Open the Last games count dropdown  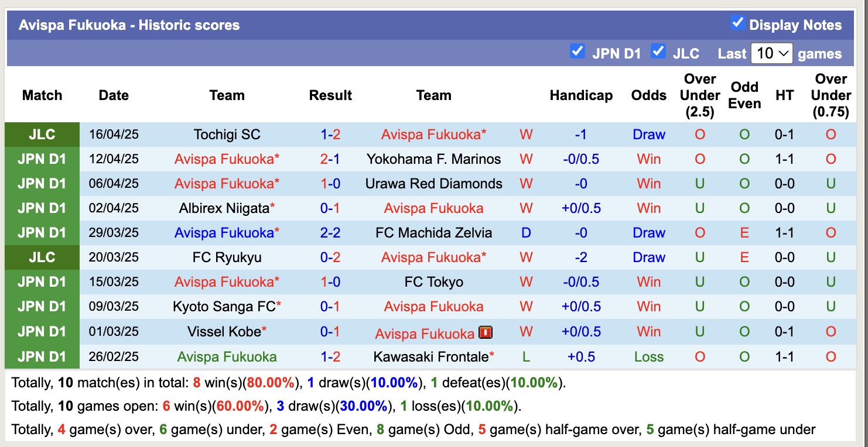[x=772, y=53]
